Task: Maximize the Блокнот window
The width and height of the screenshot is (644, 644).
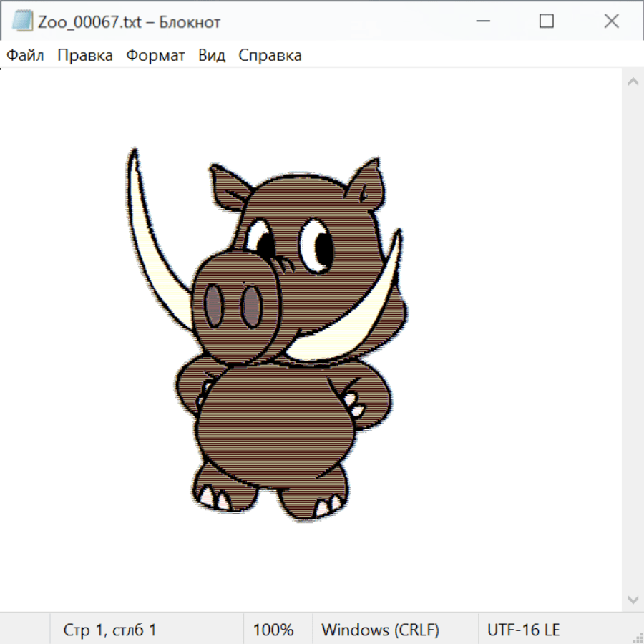Action: pos(547,21)
